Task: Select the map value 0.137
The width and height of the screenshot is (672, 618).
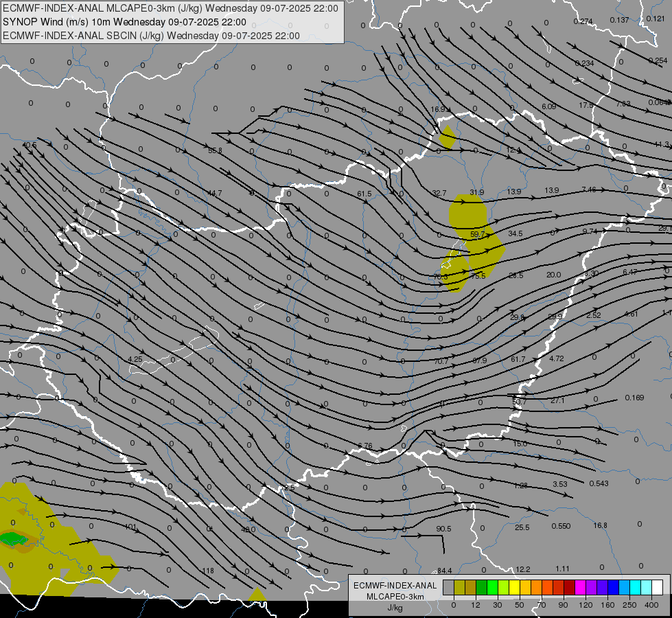Action: click(619, 20)
